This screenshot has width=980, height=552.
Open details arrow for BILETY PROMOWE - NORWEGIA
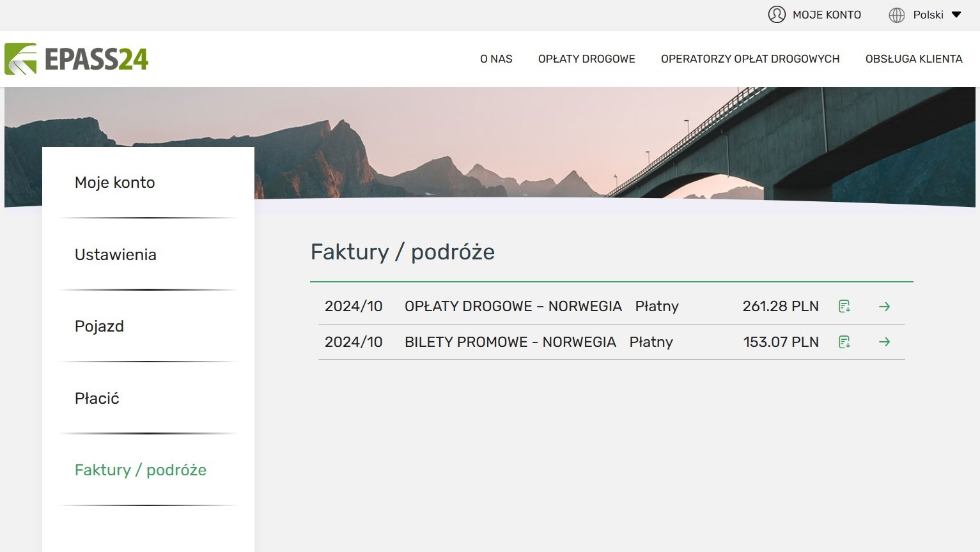(x=884, y=342)
